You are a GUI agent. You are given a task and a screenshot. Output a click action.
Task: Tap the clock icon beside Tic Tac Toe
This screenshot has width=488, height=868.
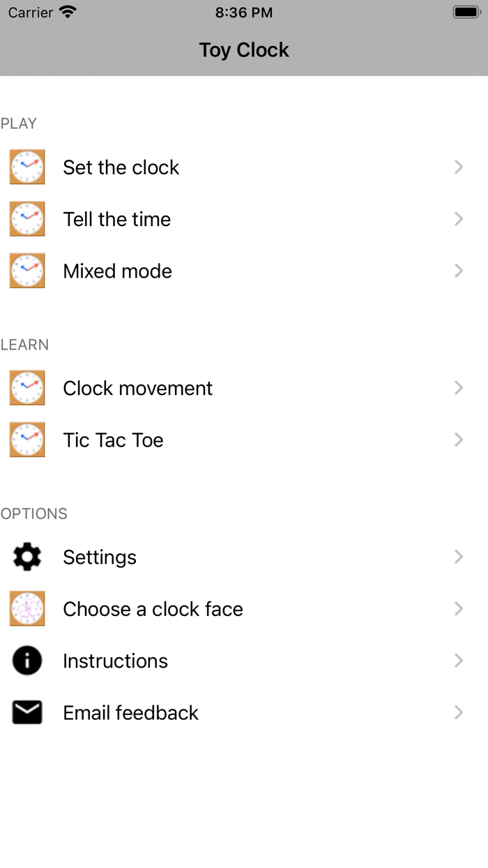click(x=27, y=440)
